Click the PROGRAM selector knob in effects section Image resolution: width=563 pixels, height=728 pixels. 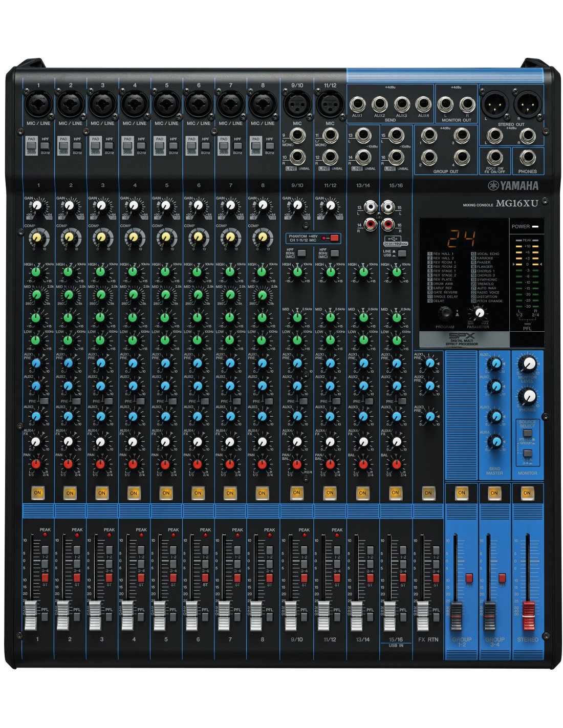pyautogui.click(x=445, y=313)
